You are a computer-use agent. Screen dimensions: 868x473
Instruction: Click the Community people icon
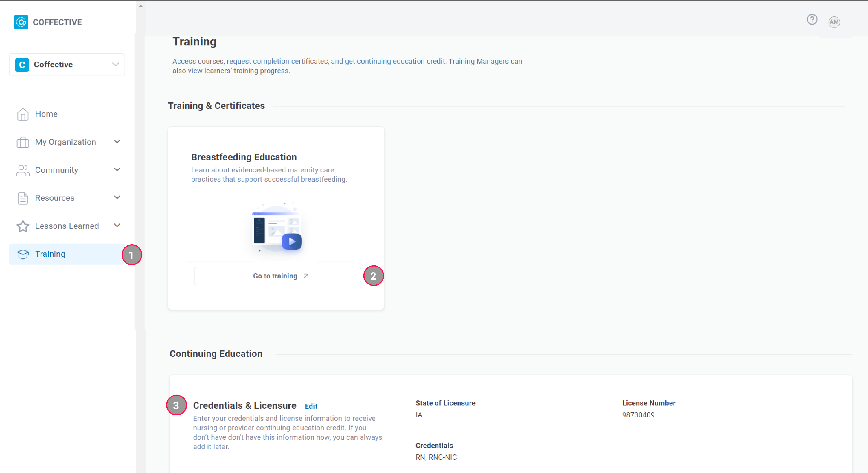point(23,170)
